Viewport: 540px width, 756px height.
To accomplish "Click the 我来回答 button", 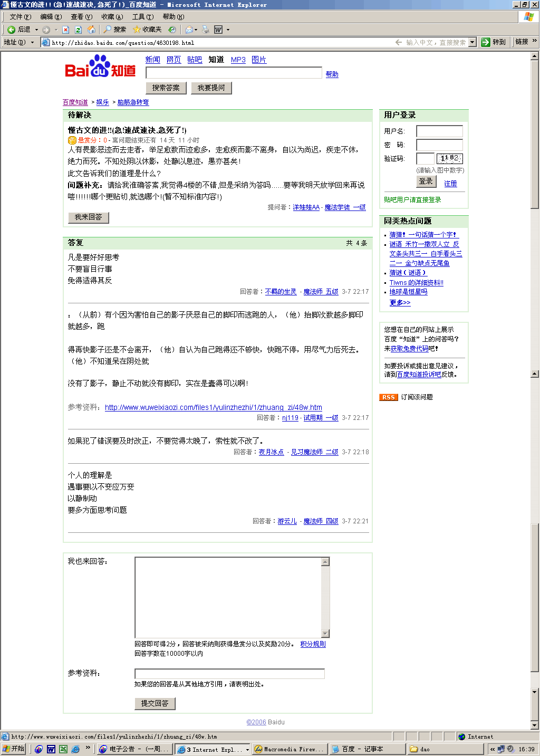I will point(88,217).
